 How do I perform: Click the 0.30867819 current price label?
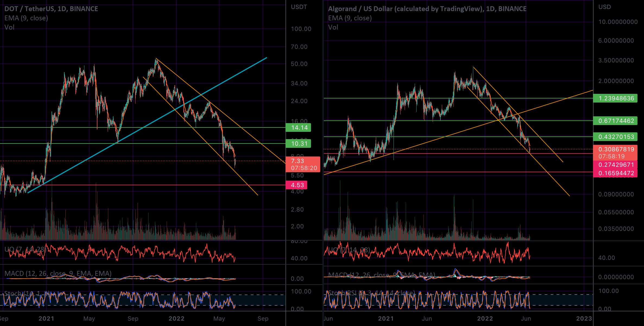click(615, 153)
